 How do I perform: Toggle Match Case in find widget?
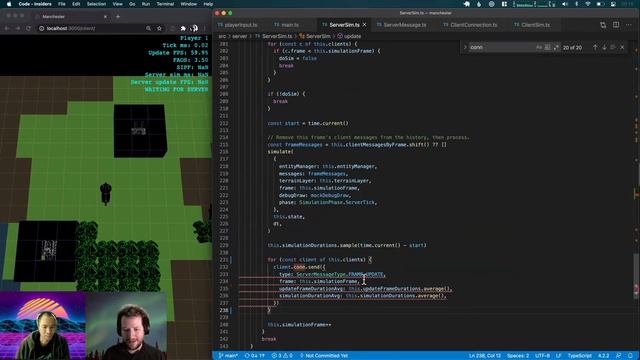pyautogui.click(x=539, y=47)
